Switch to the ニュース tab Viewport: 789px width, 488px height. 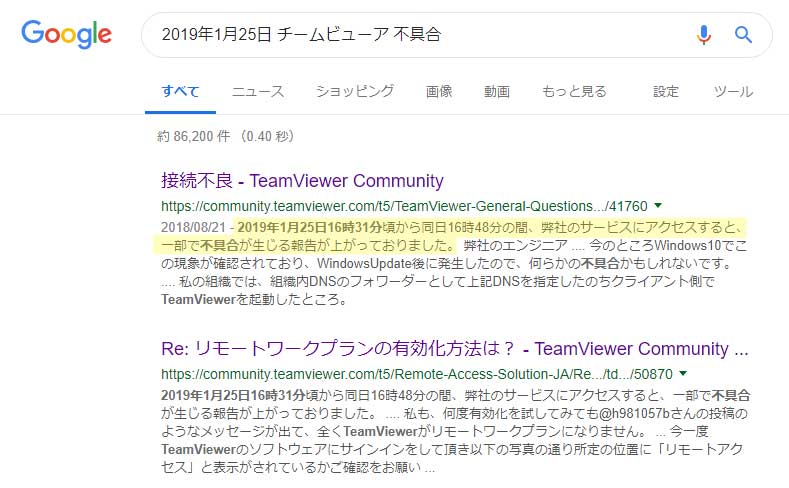(x=258, y=92)
